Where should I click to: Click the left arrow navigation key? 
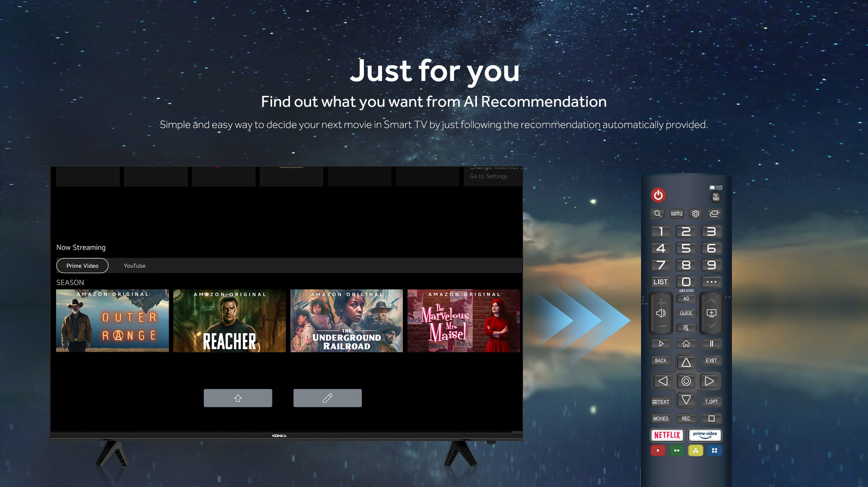click(663, 381)
